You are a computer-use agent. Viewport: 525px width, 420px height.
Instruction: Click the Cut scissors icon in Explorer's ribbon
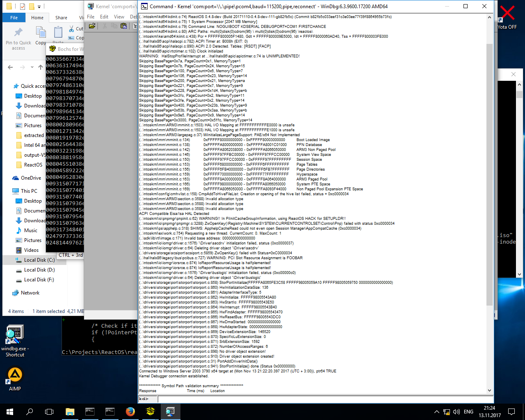(x=71, y=28)
